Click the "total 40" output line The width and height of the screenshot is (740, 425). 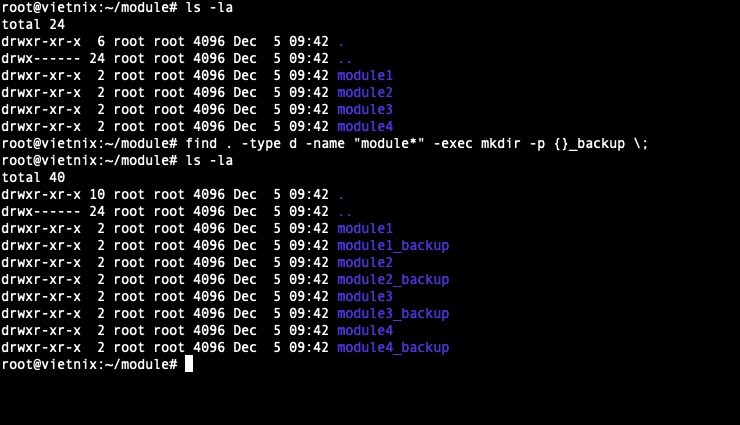(29, 177)
